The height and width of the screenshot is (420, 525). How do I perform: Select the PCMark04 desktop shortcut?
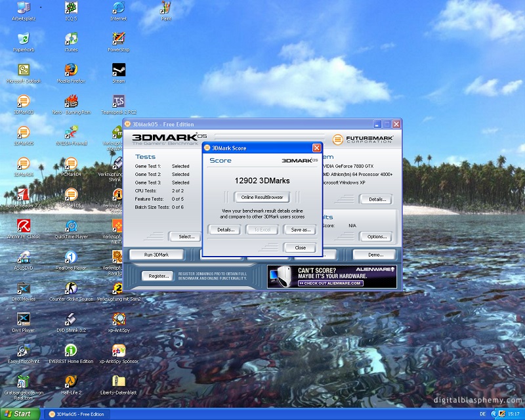[x=71, y=167]
